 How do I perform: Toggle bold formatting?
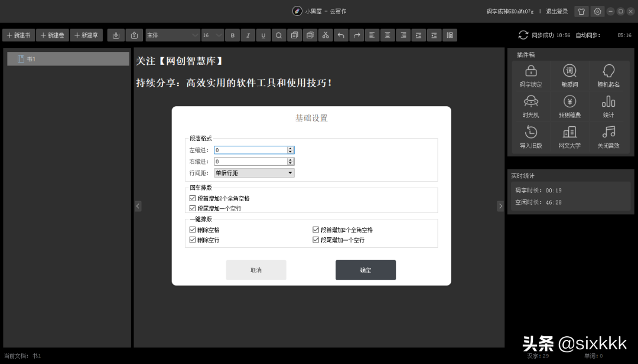click(233, 35)
